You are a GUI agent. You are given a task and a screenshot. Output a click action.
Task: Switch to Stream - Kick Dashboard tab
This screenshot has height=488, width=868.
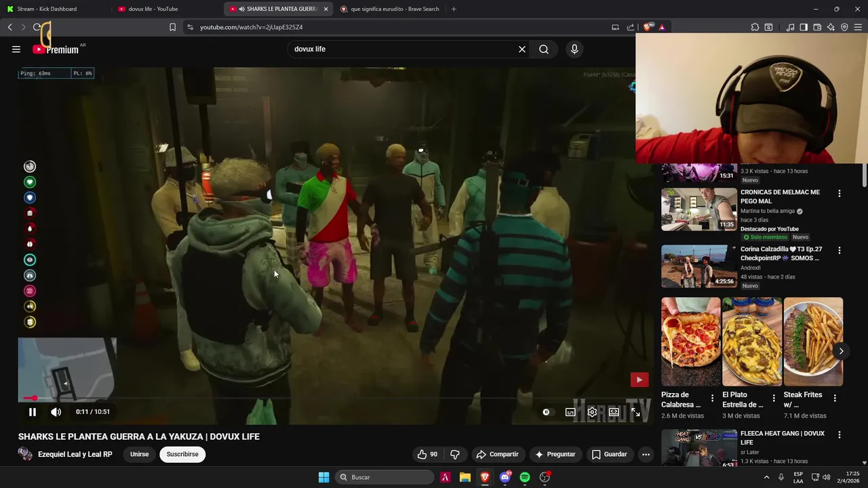pos(54,9)
